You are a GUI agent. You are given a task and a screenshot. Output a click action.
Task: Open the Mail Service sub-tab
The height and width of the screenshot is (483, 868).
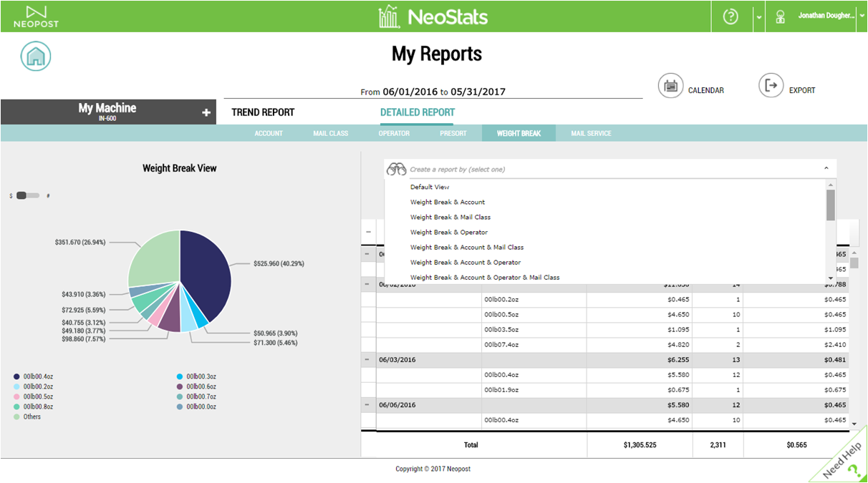click(x=591, y=133)
